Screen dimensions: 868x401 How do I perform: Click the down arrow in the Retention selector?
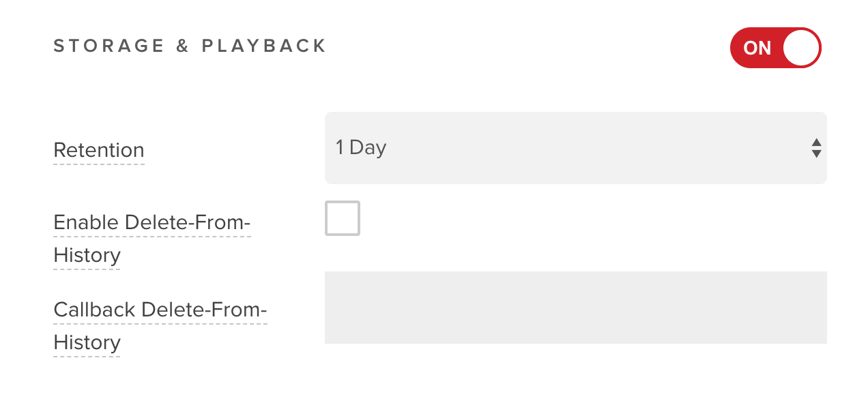coord(816,154)
